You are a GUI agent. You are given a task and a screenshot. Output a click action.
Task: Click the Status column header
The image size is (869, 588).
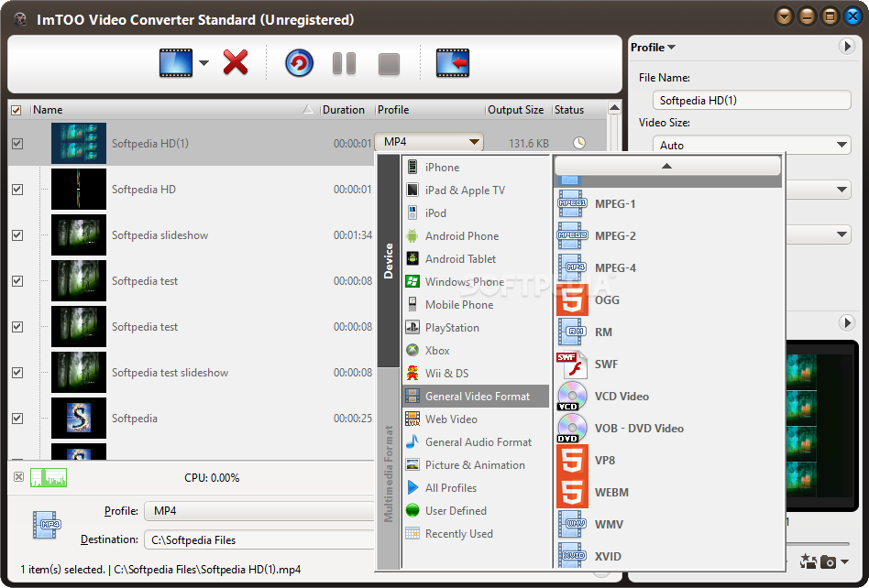tap(569, 110)
